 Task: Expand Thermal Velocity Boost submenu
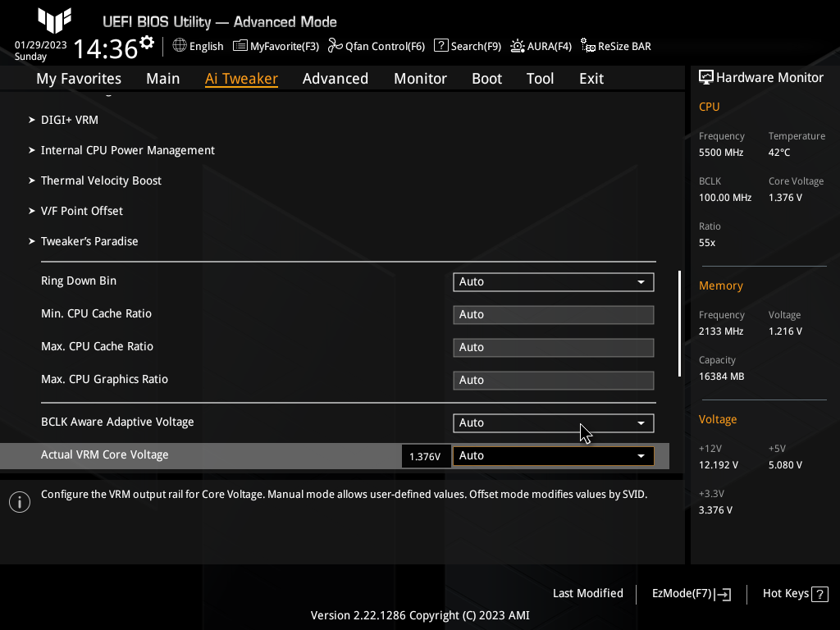(101, 181)
